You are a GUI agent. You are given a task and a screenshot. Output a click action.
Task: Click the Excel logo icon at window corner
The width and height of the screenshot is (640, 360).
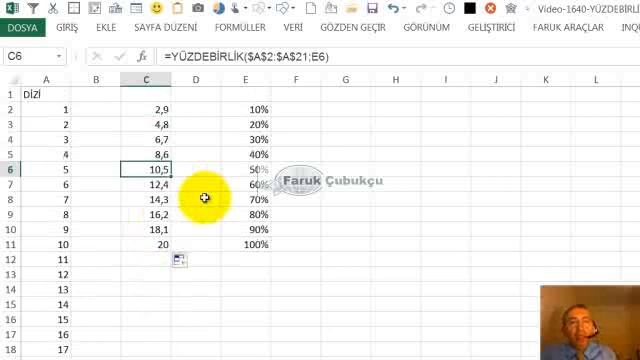click(12, 8)
